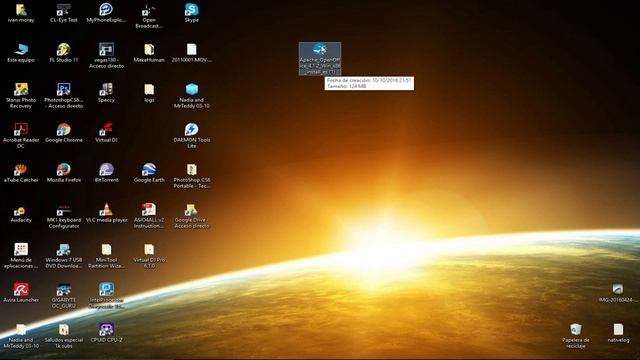The height and width of the screenshot is (360, 640).
Task: Open MK1 keyboard Configurator shortcut
Action: (x=64, y=210)
